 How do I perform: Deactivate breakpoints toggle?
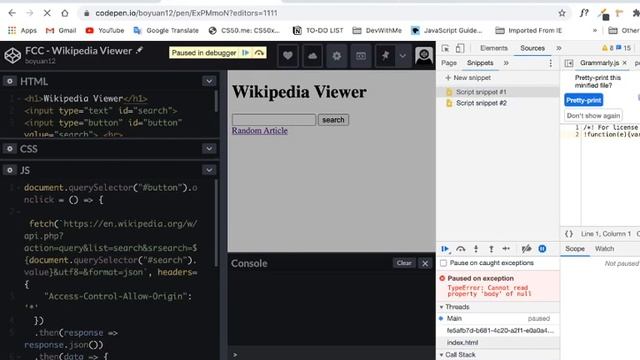coord(527,249)
